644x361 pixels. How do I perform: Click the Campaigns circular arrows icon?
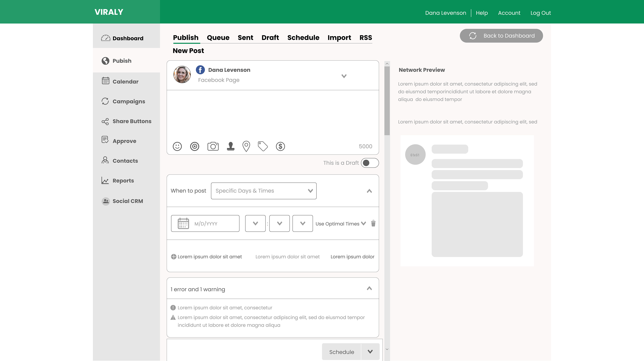pos(105,101)
